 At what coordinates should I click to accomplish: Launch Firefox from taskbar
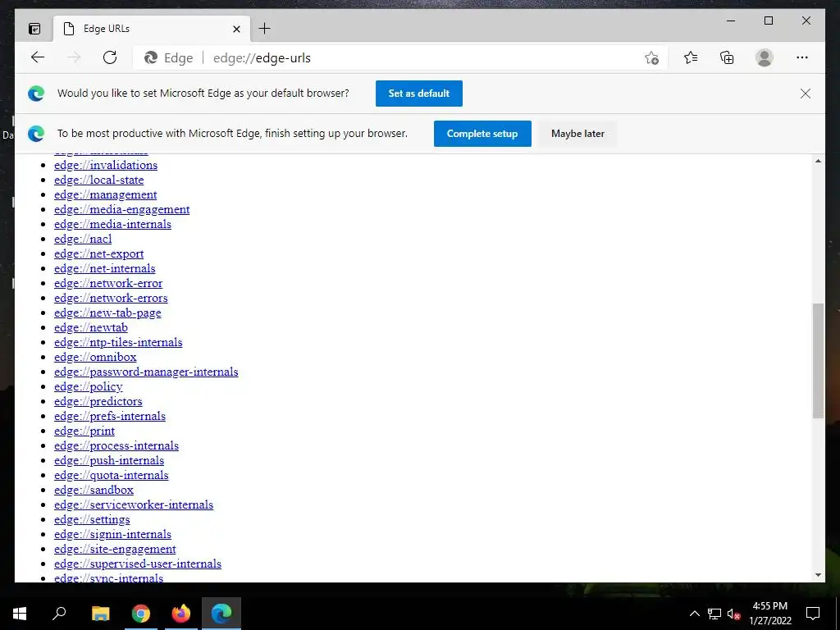[181, 614]
